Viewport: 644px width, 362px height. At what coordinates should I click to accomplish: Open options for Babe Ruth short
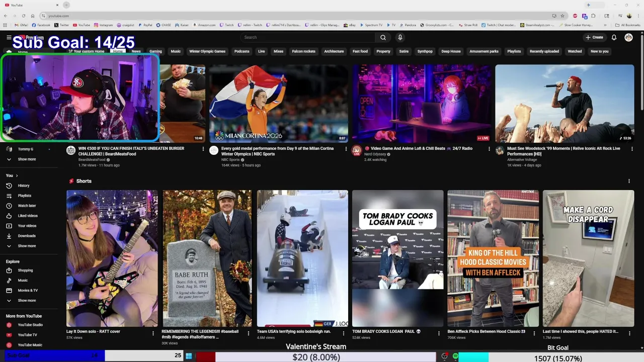coord(249,333)
